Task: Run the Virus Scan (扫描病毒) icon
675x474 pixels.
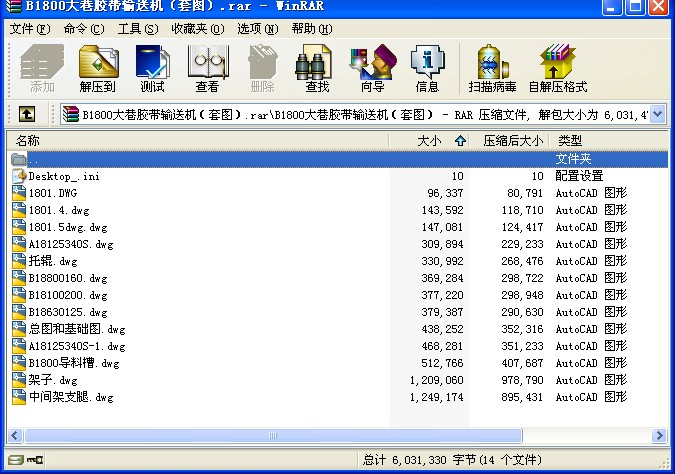Action: (x=491, y=68)
